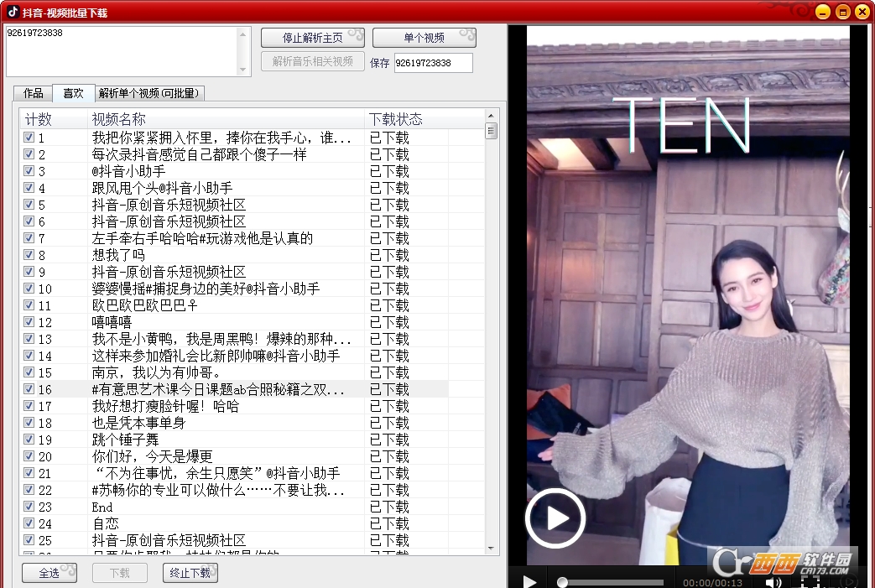Viewport: 875px width, 588px height.
Task: Click the 单个视频 button
Action: pos(424,38)
